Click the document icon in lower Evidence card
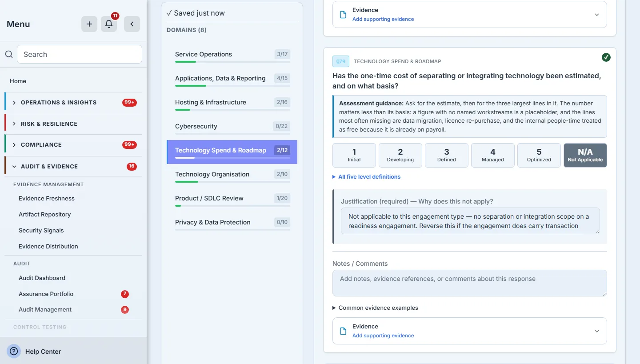Screen dimensions: 640x364 pyautogui.click(x=343, y=331)
